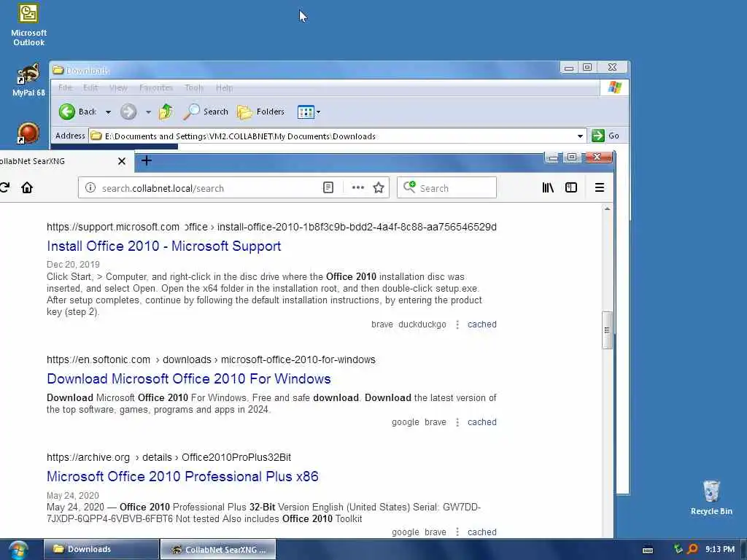This screenshot has height=560, width=747.
Task: Open on-screen keyboard tray icon
Action: click(x=648, y=550)
